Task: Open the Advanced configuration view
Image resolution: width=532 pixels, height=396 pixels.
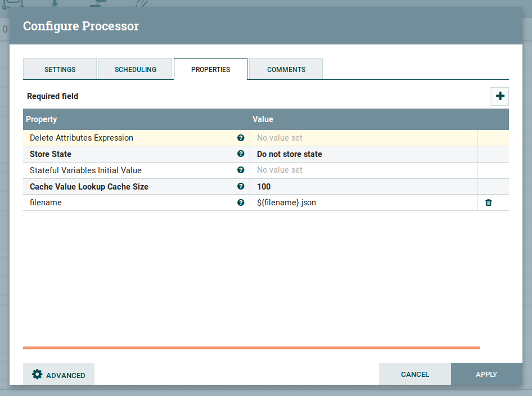Action: [x=58, y=374]
